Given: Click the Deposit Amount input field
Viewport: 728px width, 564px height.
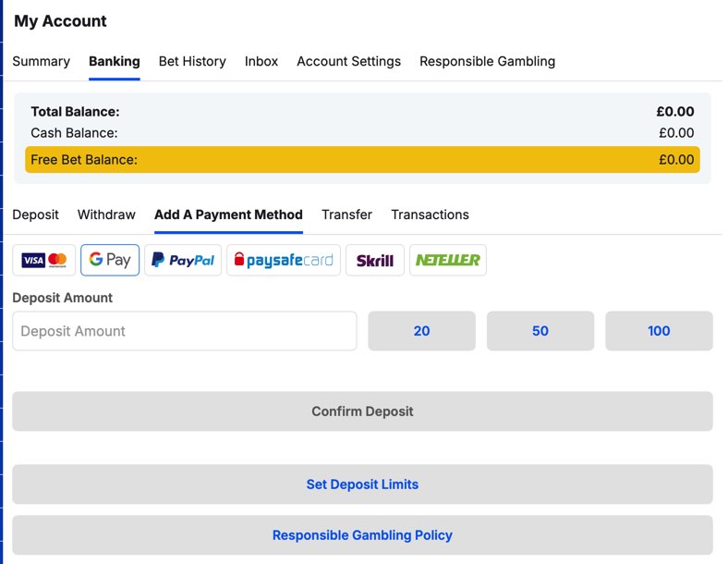Looking at the screenshot, I should click(185, 331).
